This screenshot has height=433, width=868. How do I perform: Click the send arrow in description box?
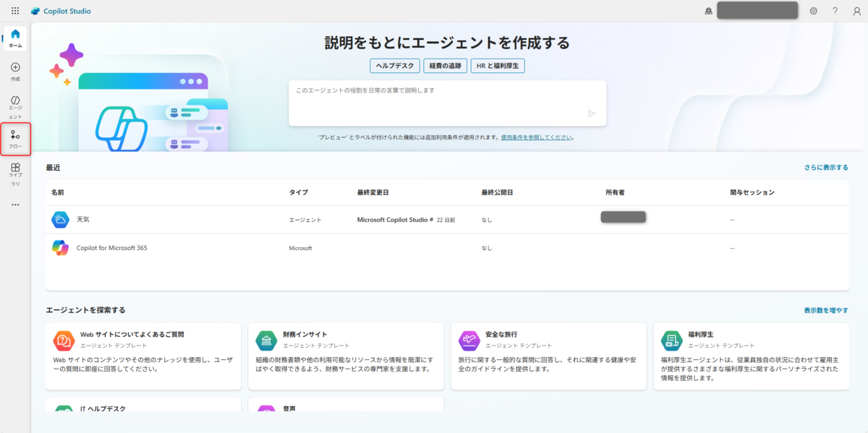click(592, 113)
